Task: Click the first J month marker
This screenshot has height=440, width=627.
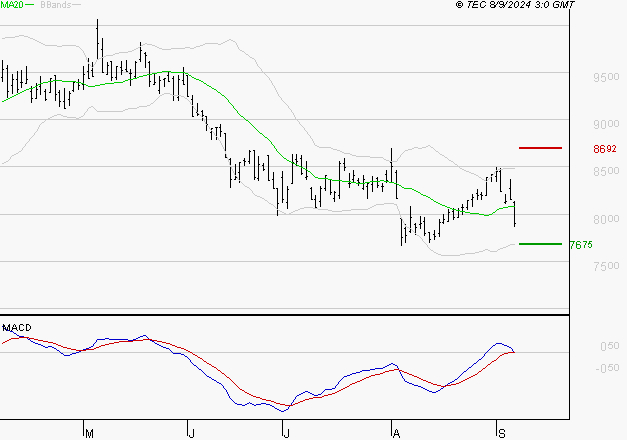Action: click(x=192, y=434)
